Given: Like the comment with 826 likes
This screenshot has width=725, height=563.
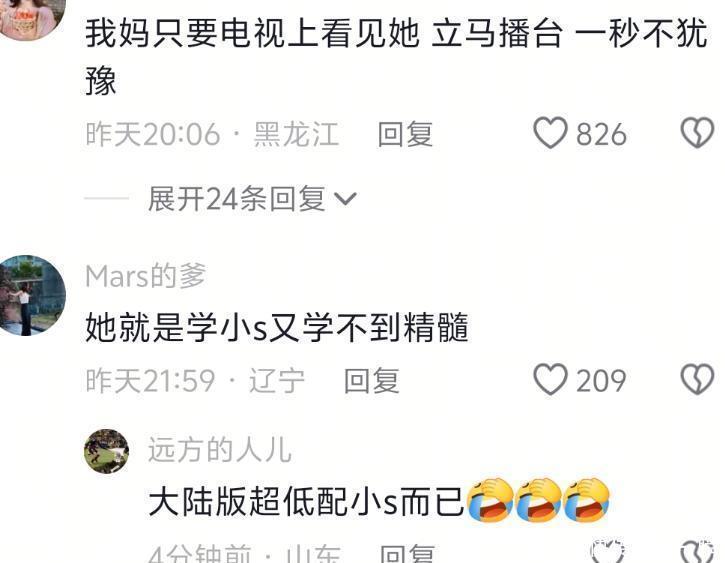Looking at the screenshot, I should [550, 133].
